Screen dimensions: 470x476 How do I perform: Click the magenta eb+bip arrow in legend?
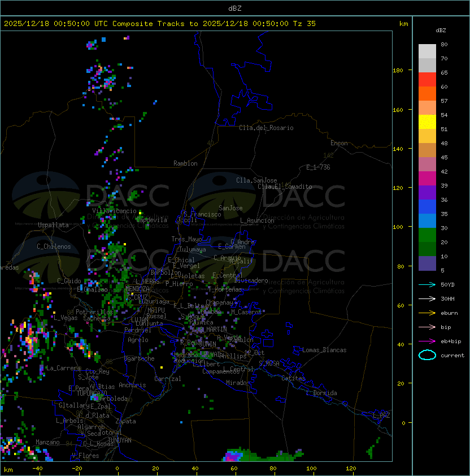(x=427, y=341)
